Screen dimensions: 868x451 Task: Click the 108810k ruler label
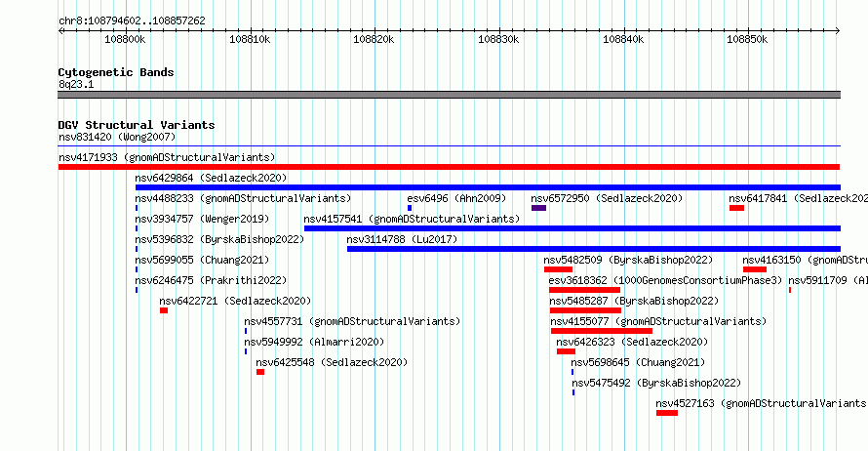click(250, 39)
